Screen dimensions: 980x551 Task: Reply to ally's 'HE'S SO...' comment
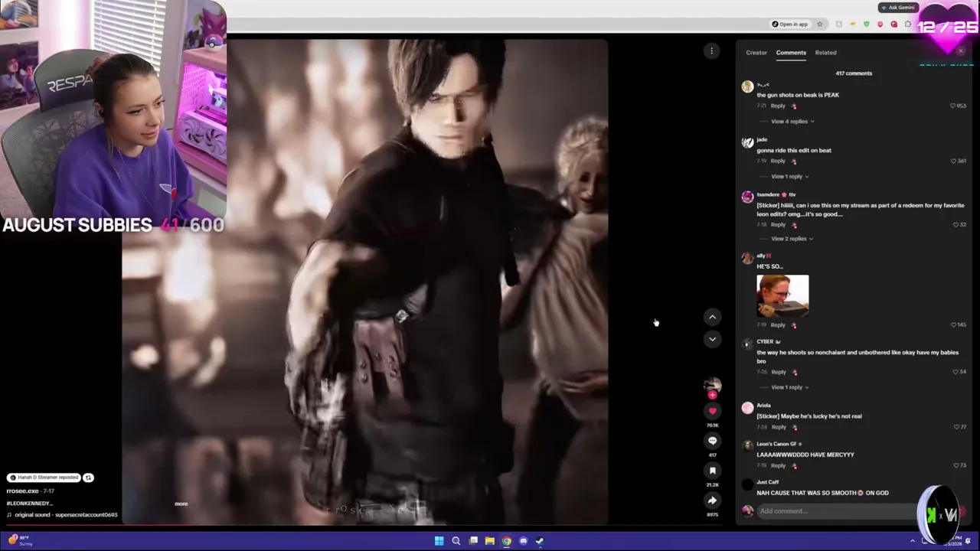(x=778, y=324)
